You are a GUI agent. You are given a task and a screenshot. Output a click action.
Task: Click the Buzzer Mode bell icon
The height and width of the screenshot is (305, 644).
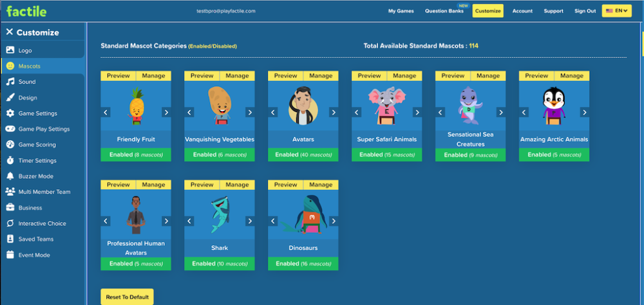click(x=10, y=176)
